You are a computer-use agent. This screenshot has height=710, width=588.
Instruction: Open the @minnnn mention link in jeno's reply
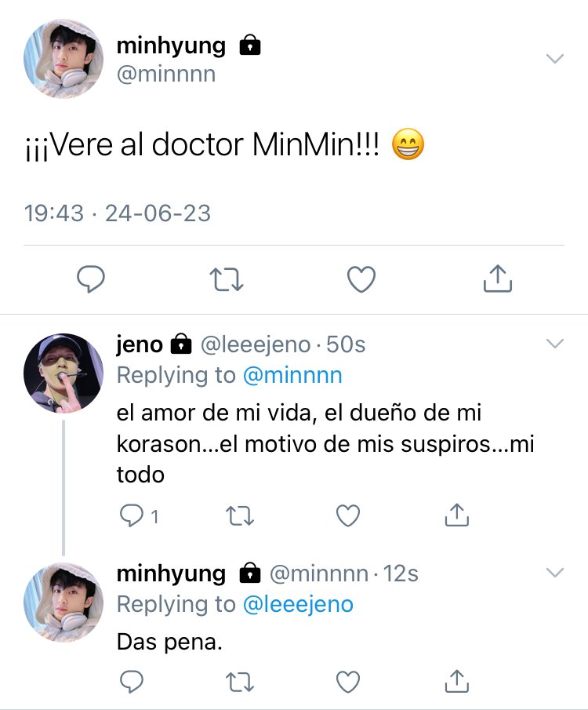click(x=292, y=375)
